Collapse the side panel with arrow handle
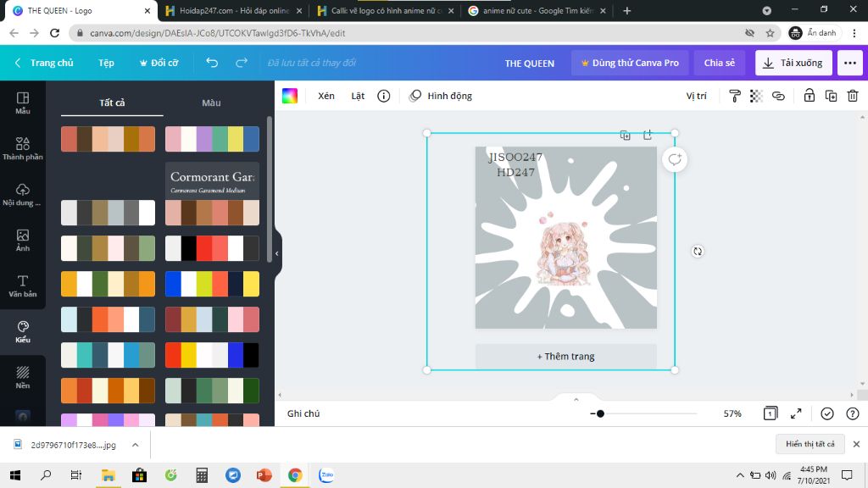This screenshot has width=868, height=488. (277, 253)
